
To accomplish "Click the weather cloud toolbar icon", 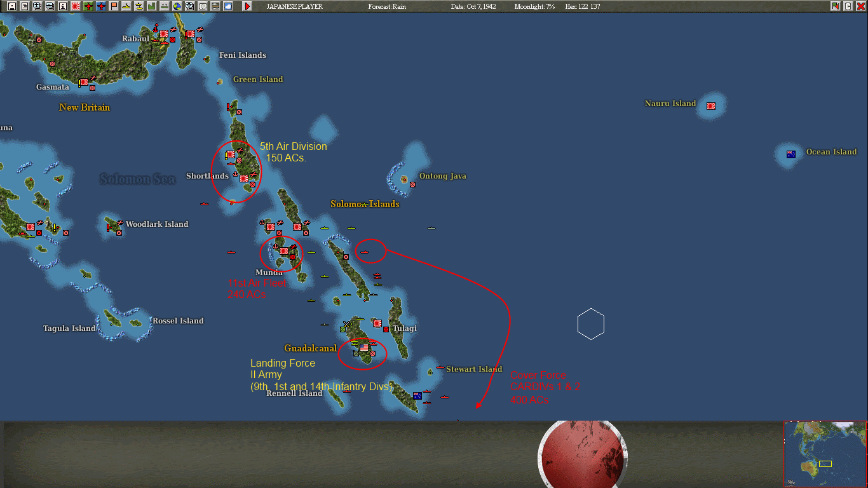I will pyautogui.click(x=228, y=6).
